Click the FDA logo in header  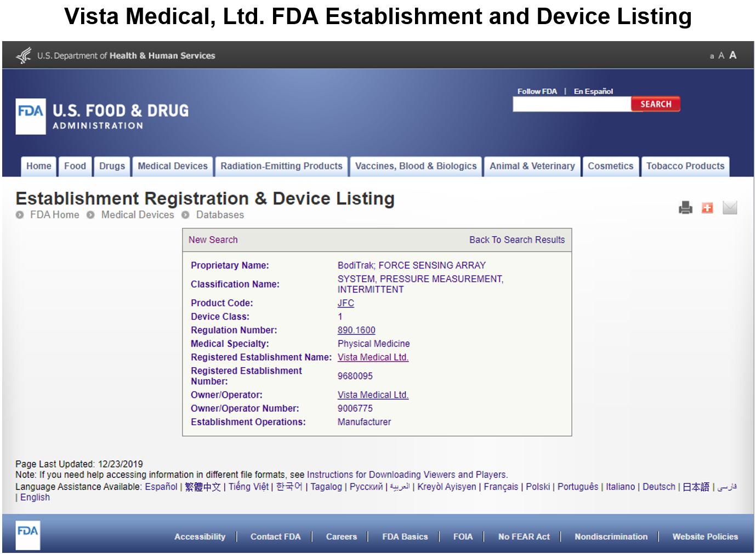tap(31, 116)
